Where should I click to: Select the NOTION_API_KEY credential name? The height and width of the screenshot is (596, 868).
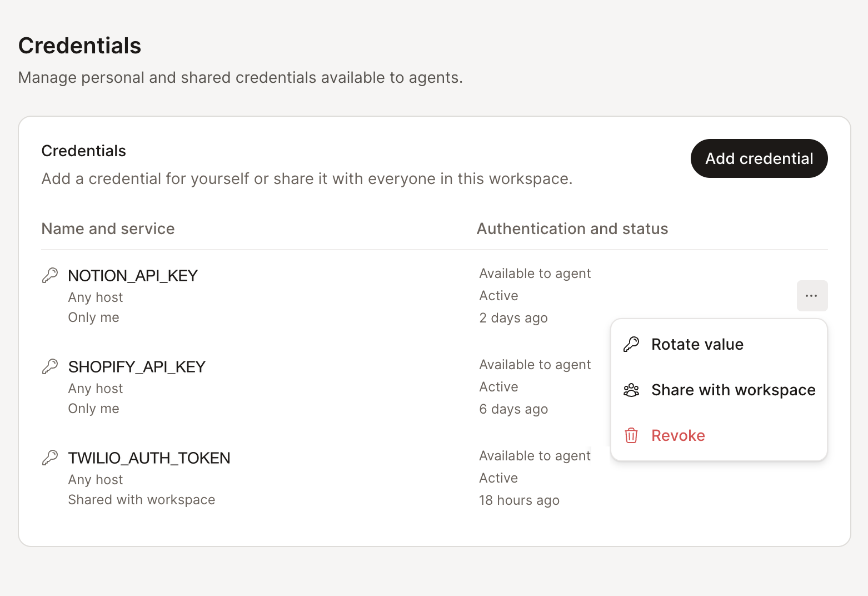coord(133,276)
